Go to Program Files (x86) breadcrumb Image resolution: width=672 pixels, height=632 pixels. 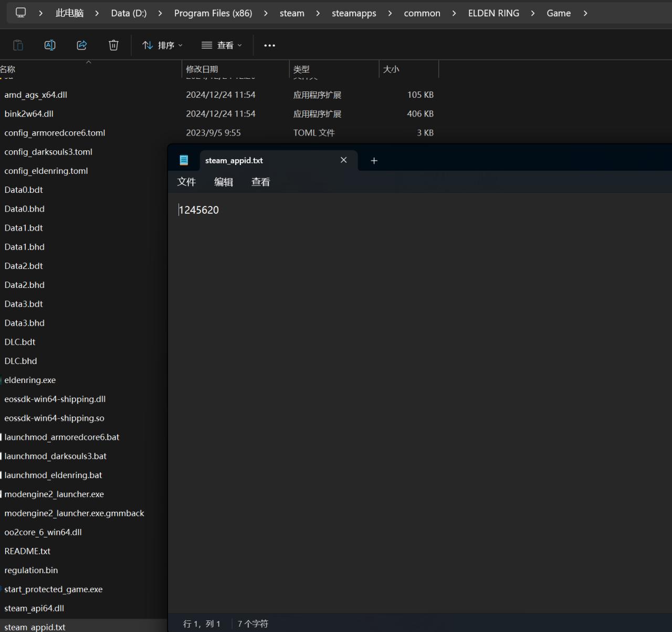click(x=213, y=13)
